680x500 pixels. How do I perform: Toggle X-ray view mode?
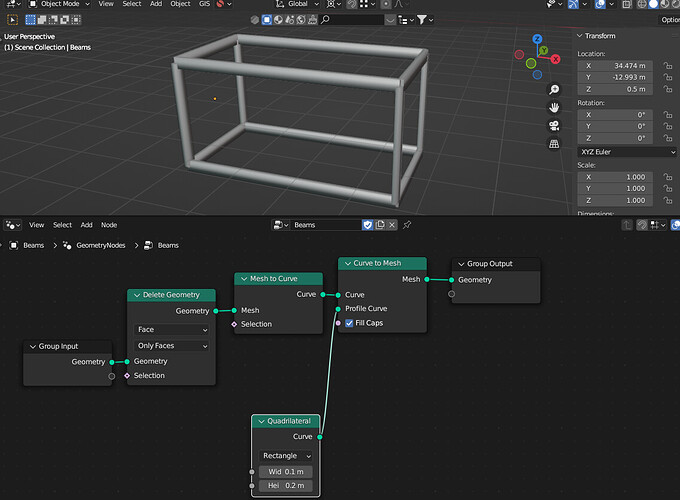[627, 4]
